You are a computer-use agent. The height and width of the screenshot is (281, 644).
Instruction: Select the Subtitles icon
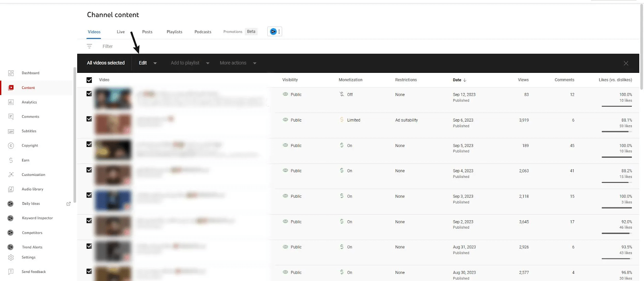click(11, 131)
